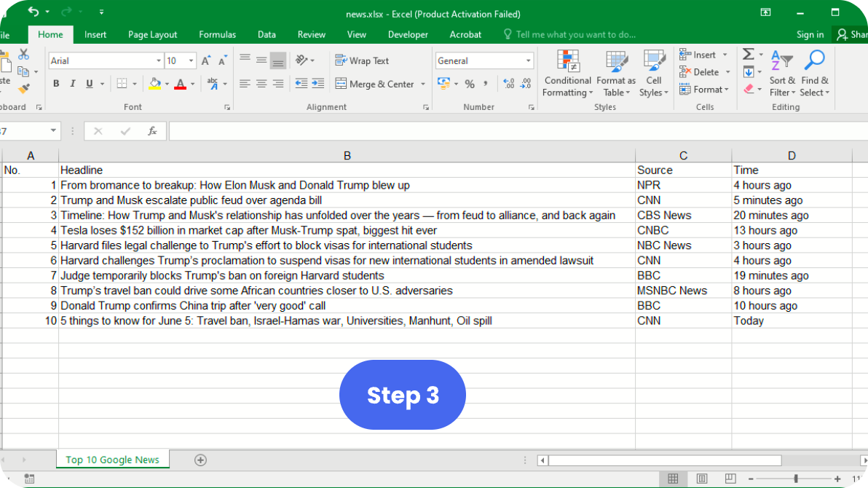Click the Top Align icon
This screenshot has height=488, width=868.
[x=245, y=59]
